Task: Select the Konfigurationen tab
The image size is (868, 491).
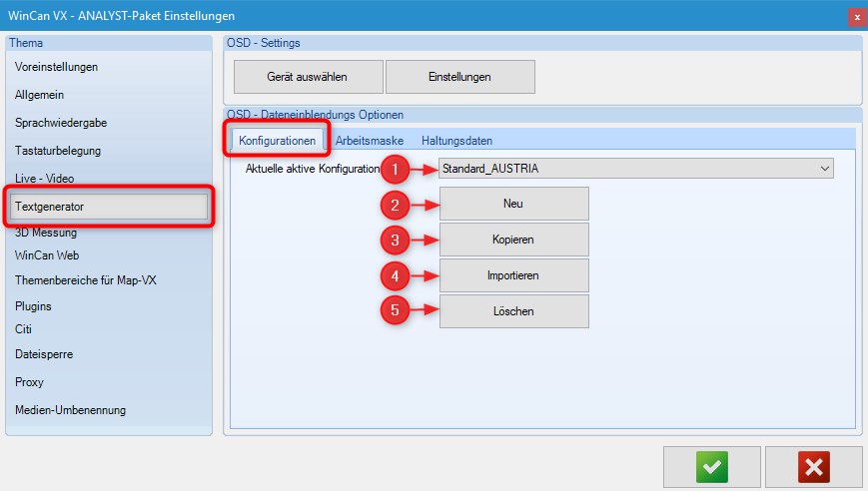Action: [278, 141]
